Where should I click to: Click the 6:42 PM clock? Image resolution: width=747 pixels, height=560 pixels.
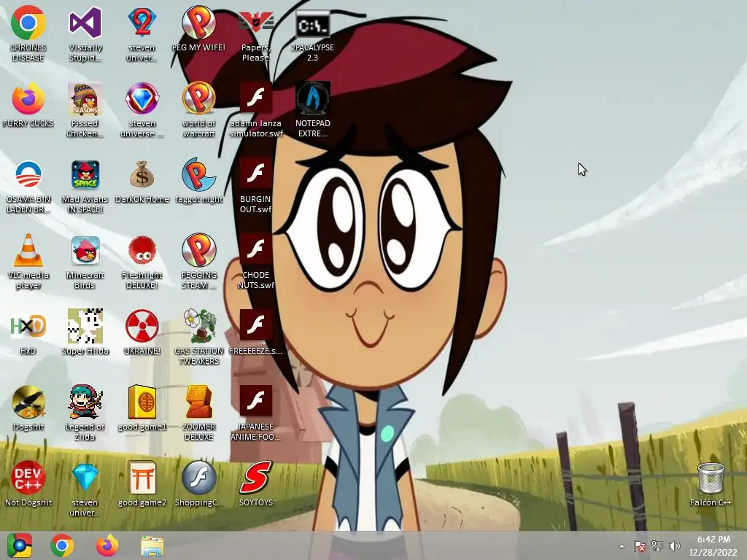[x=713, y=540]
